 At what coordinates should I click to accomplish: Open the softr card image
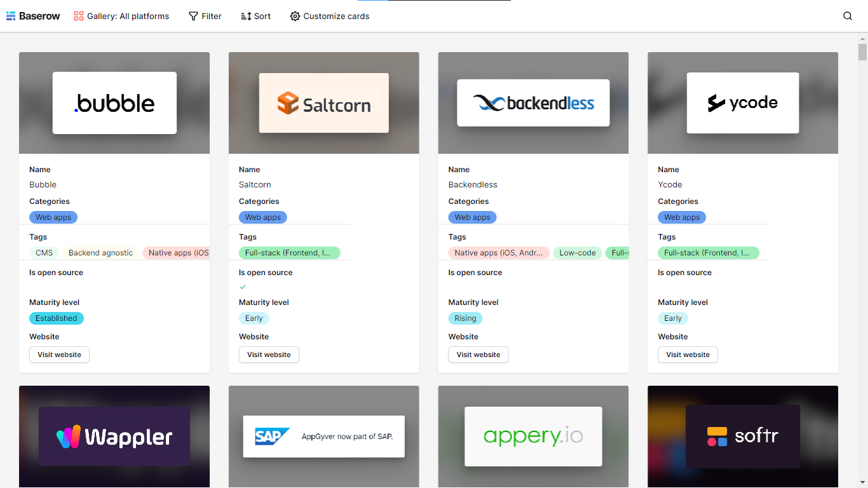point(743,437)
